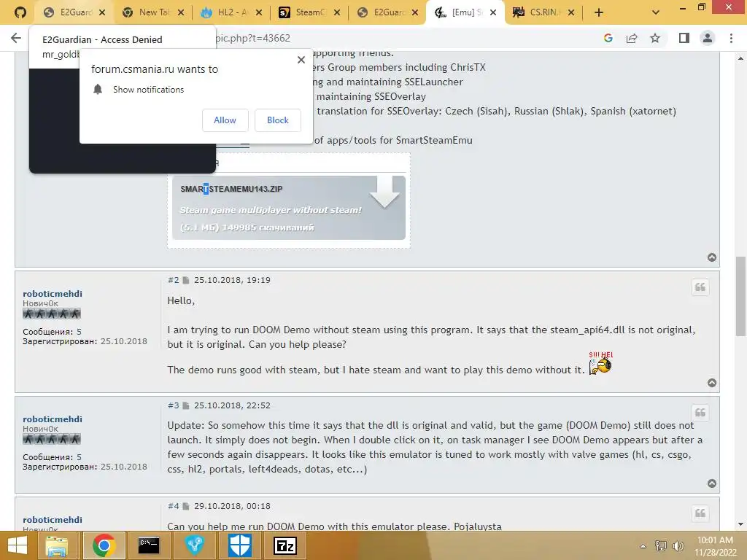Block notifications from forum.csmania.ru

(278, 120)
